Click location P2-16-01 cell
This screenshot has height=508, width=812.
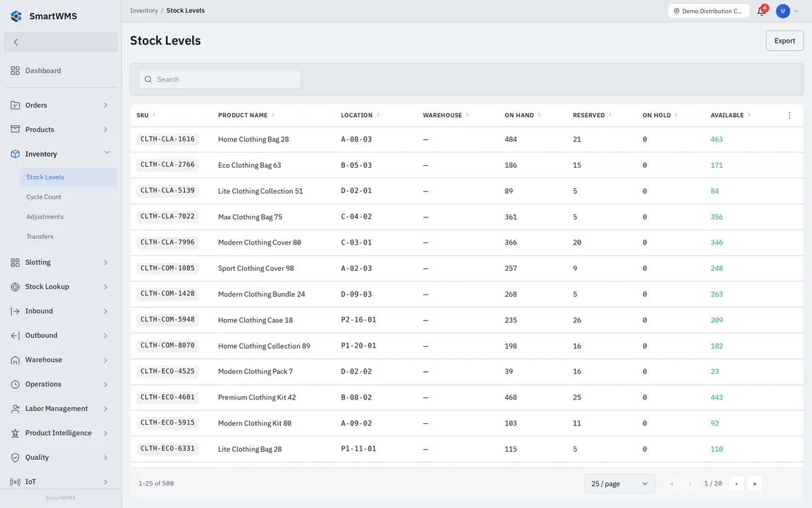(x=359, y=320)
